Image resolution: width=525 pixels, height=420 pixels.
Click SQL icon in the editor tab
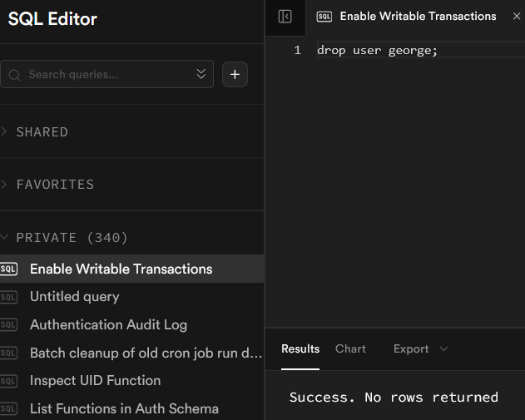point(324,17)
